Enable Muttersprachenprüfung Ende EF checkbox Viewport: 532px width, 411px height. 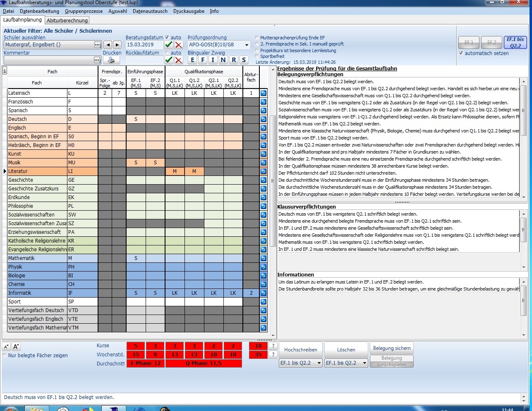coord(257,38)
